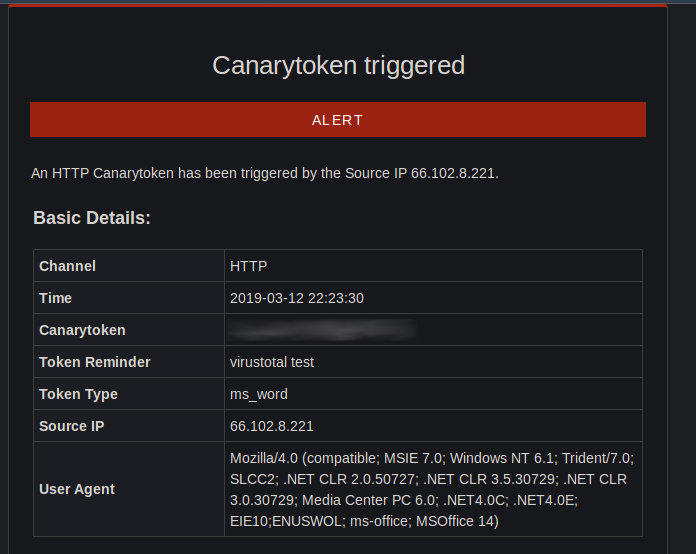Click the HTTP channel value

(249, 266)
